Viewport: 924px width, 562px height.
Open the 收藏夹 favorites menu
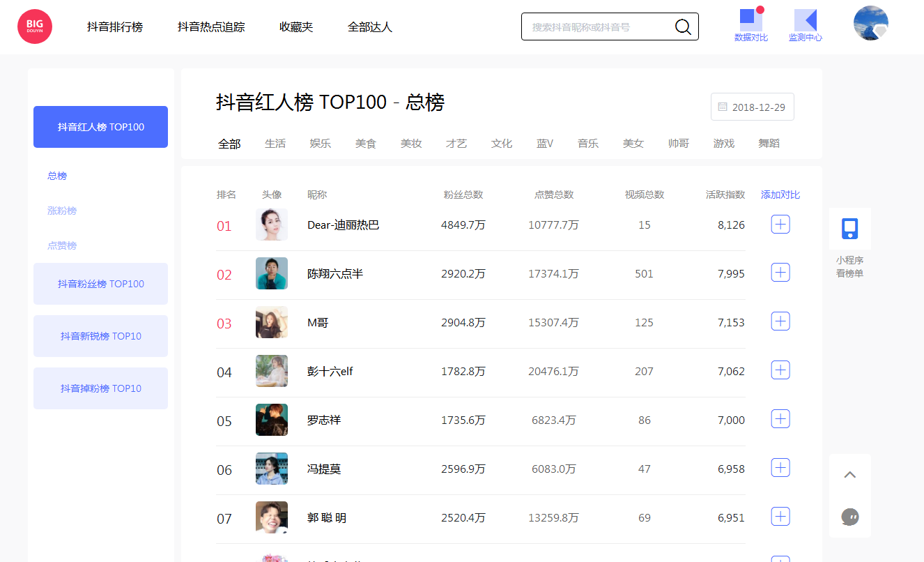tap(296, 27)
